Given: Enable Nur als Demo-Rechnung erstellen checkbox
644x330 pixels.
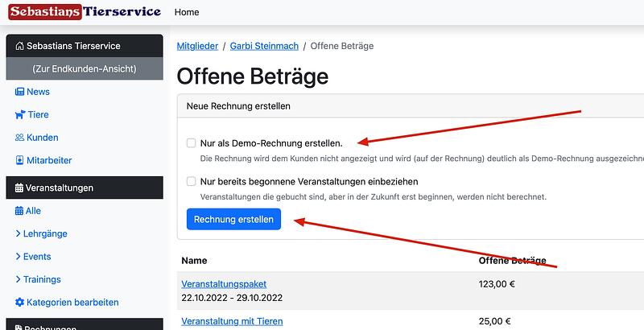Looking at the screenshot, I should tap(191, 142).
